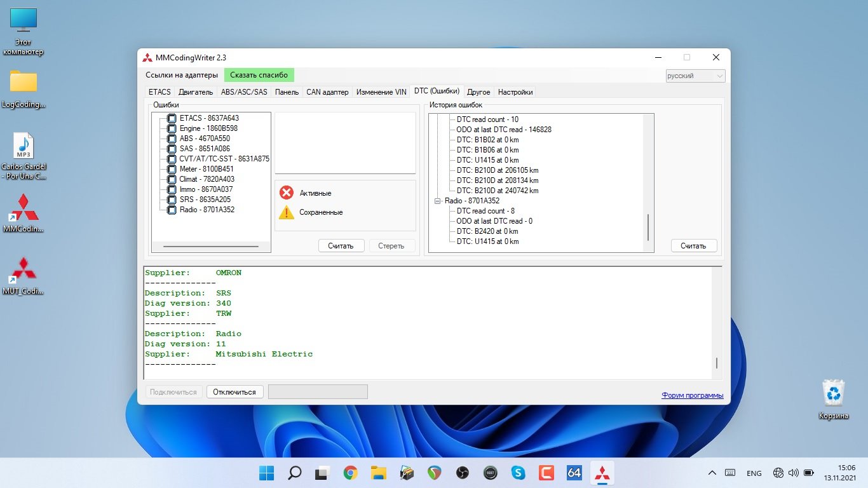
Task: Click the MMCodingWriter title bar logo
Action: tap(147, 57)
